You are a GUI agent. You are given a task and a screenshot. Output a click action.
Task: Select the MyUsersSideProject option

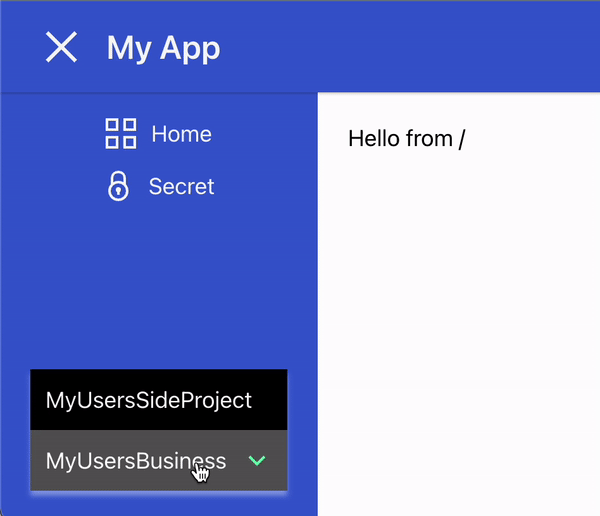click(159, 400)
